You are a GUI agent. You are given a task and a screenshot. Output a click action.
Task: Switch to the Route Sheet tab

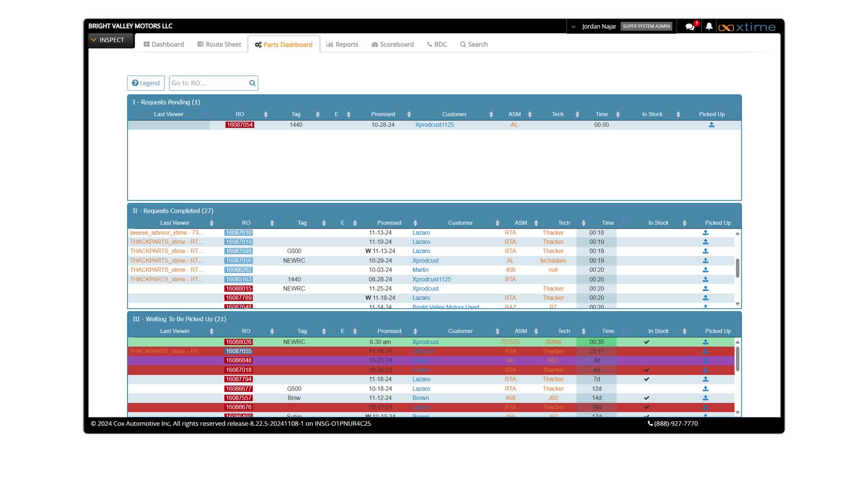[x=219, y=44]
